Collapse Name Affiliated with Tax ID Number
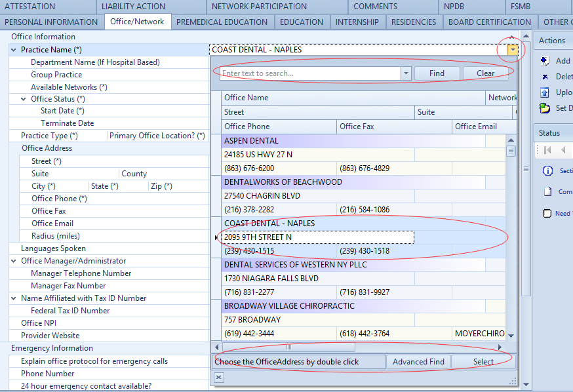The image size is (573, 392). pyautogui.click(x=14, y=298)
